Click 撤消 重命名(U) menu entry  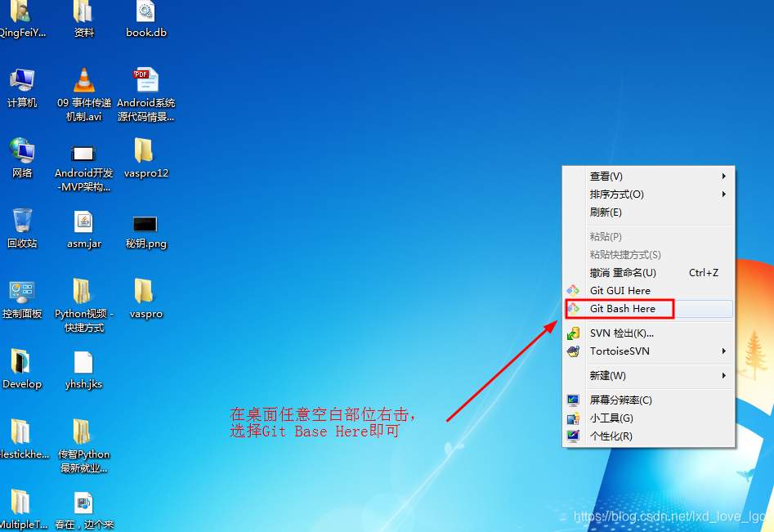pyautogui.click(x=649, y=273)
